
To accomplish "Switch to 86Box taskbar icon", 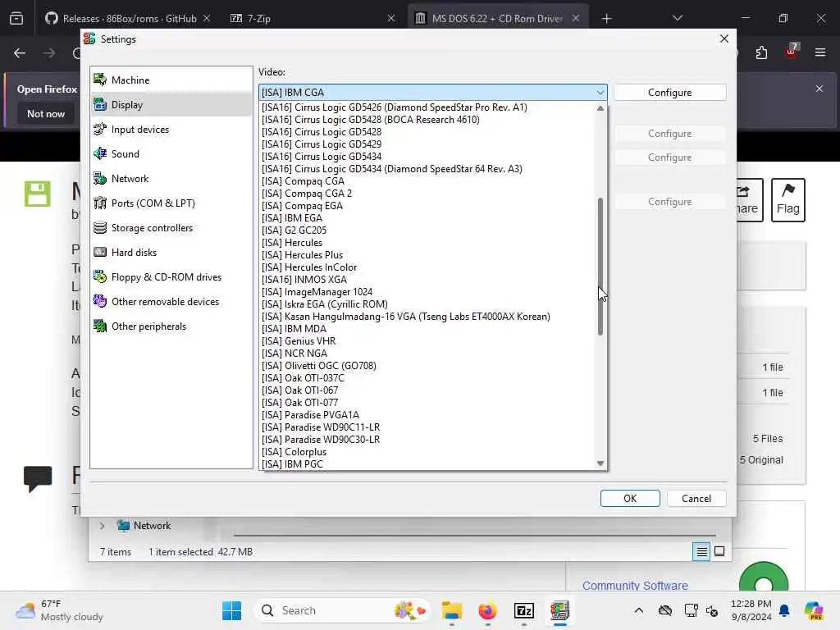I will coord(559,610).
